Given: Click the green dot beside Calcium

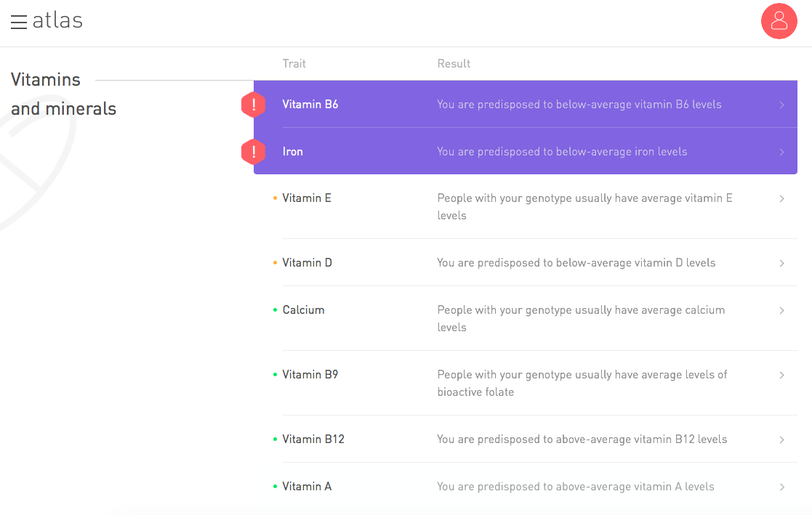Looking at the screenshot, I should click(275, 310).
